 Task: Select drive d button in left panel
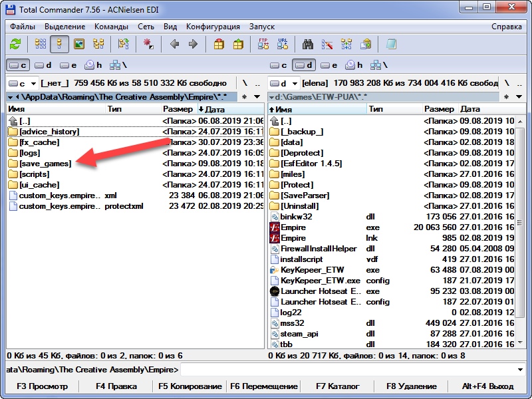click(x=43, y=65)
